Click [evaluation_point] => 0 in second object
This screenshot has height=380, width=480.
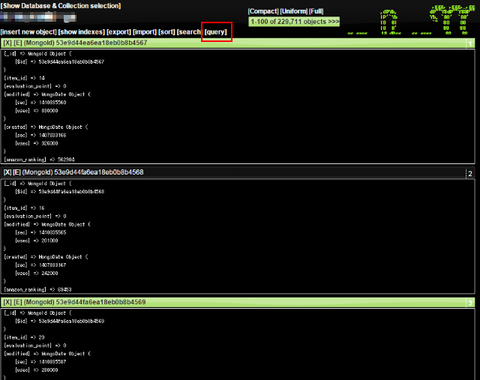pos(35,216)
